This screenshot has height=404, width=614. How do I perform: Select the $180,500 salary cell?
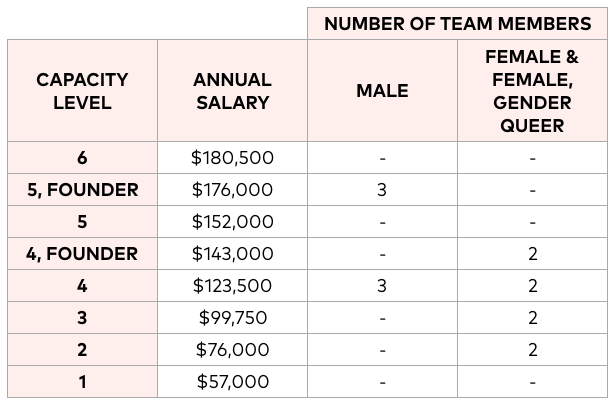[233, 158]
